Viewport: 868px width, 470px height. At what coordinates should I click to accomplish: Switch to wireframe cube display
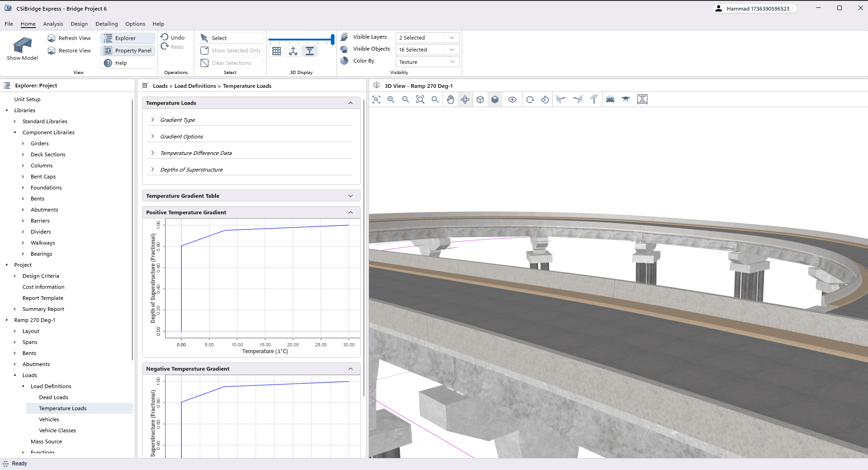coord(480,100)
